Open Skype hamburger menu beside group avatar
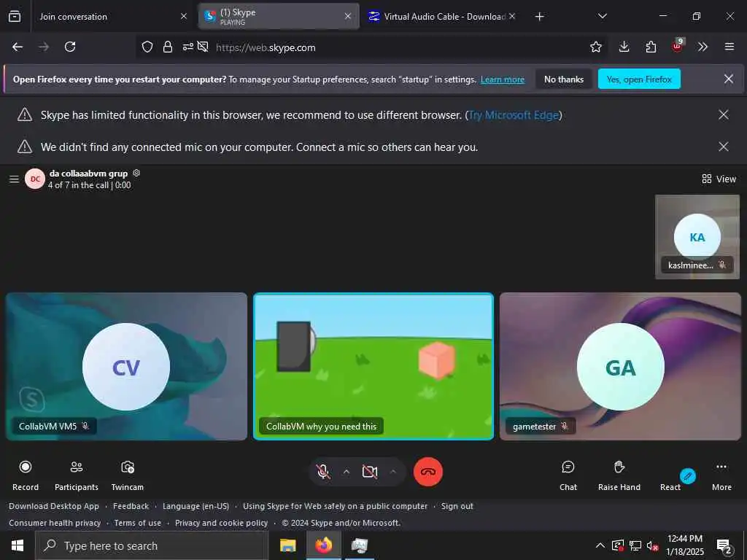The width and height of the screenshot is (747, 560). [x=15, y=179]
